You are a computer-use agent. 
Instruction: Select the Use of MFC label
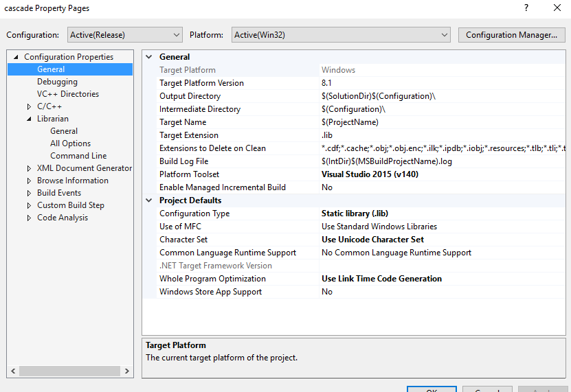[x=180, y=227]
